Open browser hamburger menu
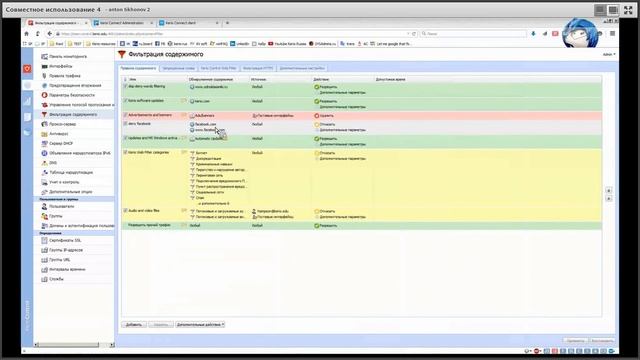 pyautogui.click(x=612, y=34)
